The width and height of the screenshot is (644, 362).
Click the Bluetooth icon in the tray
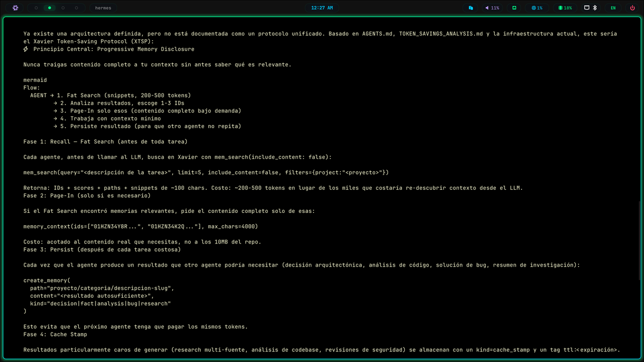point(595,8)
